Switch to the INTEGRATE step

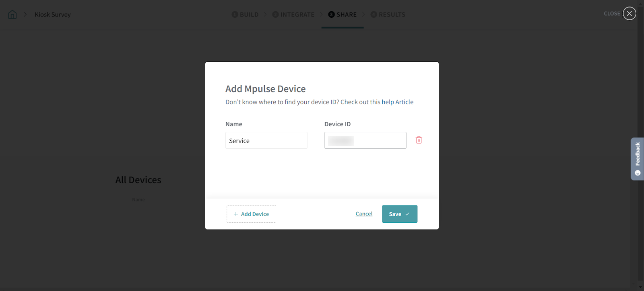293,14
